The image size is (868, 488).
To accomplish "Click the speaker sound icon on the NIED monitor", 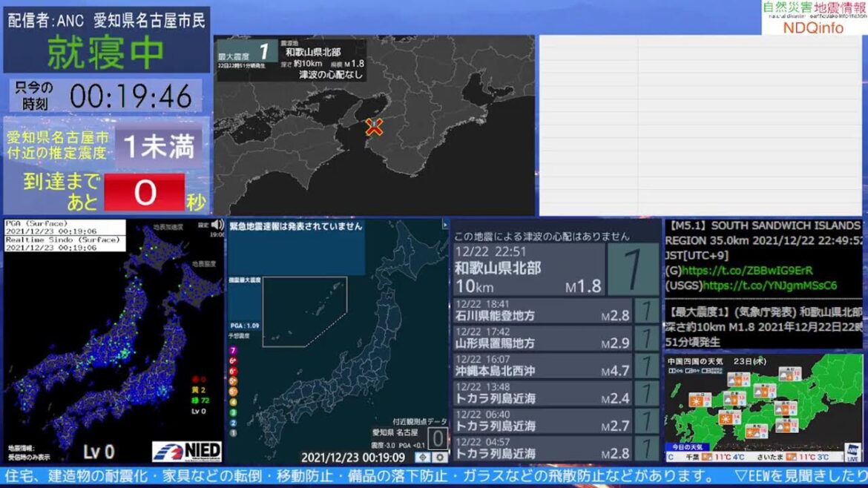I will 217,224.
